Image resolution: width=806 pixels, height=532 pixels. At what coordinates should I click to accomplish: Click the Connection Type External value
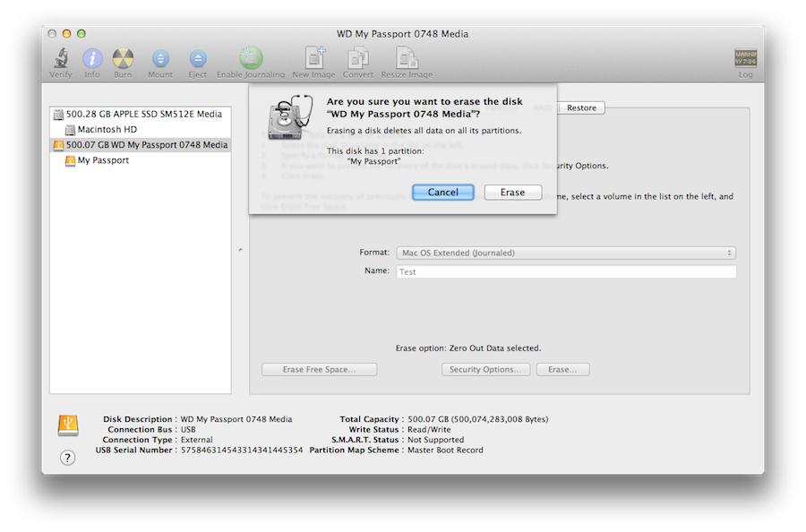(196, 440)
